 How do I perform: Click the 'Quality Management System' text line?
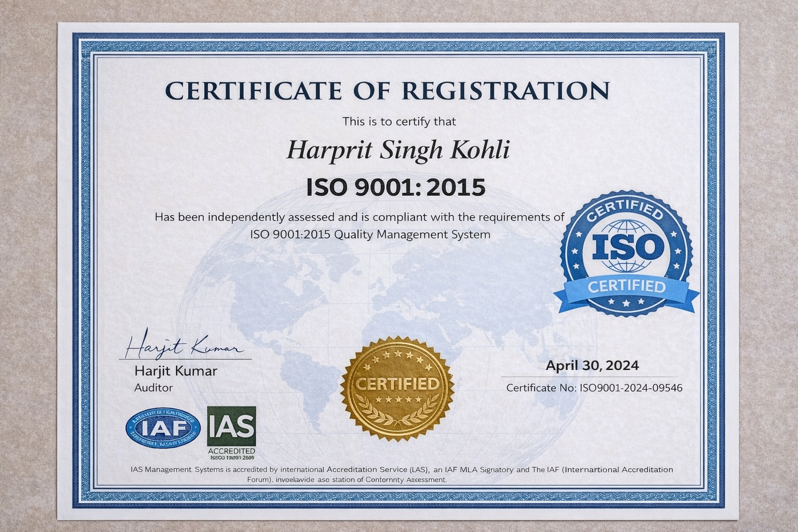coord(370,234)
